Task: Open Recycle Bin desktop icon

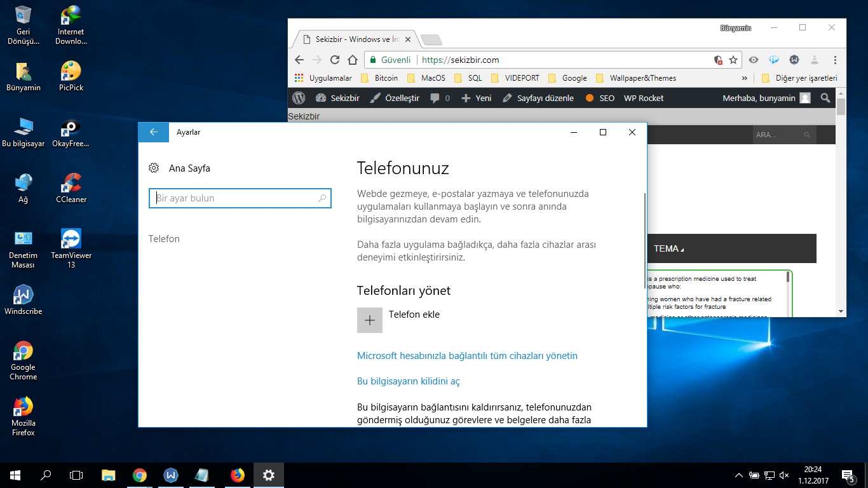Action: click(x=24, y=25)
